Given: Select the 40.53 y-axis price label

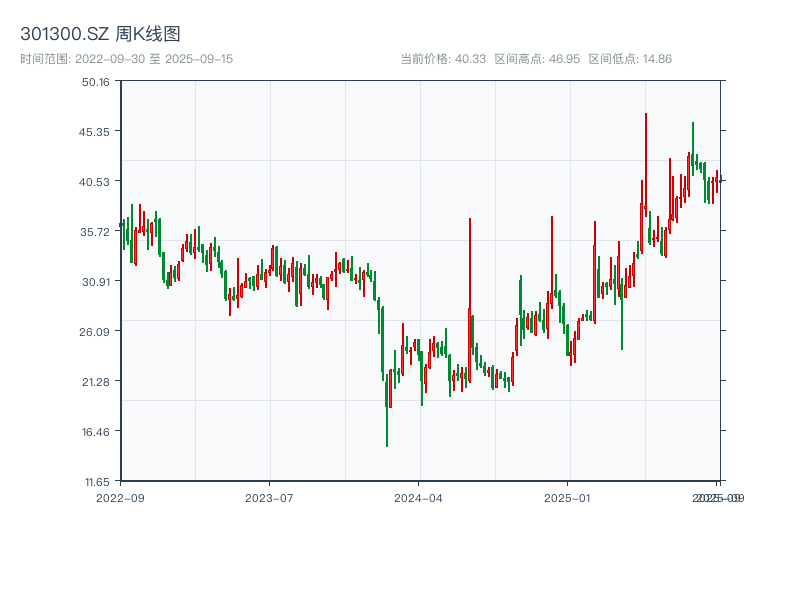Looking at the screenshot, I should [x=96, y=181].
